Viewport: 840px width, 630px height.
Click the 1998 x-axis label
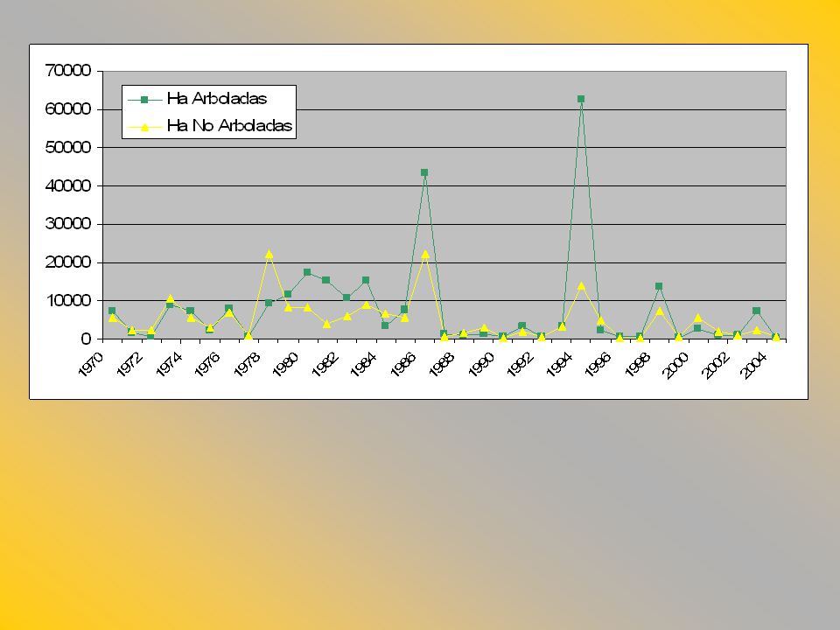[638, 364]
